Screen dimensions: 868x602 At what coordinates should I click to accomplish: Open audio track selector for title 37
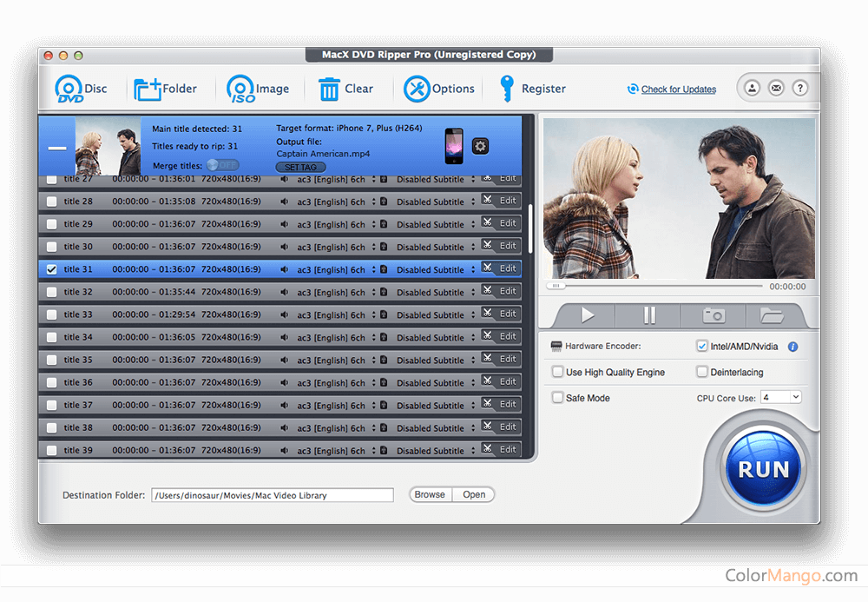pyautogui.click(x=336, y=406)
